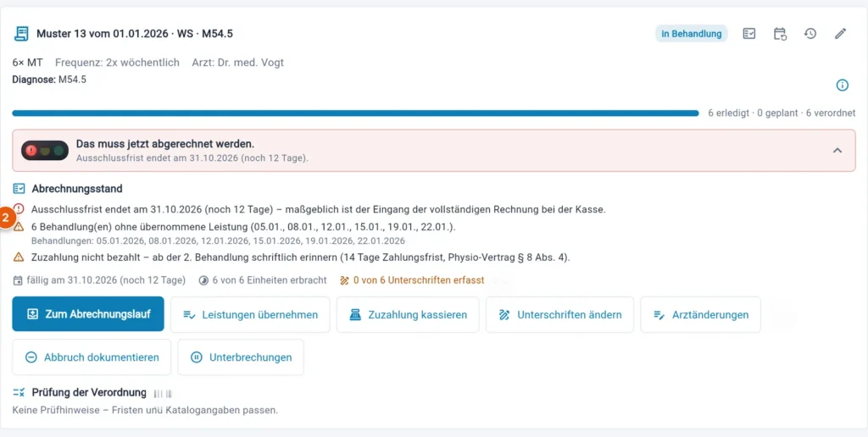Click 'Arzt: Dr. med. Vogt' text
The image size is (868, 437).
(238, 63)
